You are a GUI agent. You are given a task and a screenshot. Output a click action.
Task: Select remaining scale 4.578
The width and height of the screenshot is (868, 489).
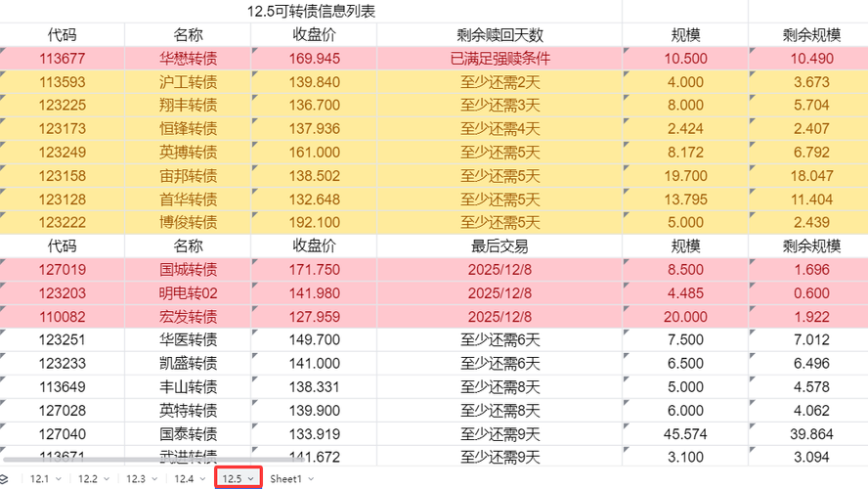(808, 386)
